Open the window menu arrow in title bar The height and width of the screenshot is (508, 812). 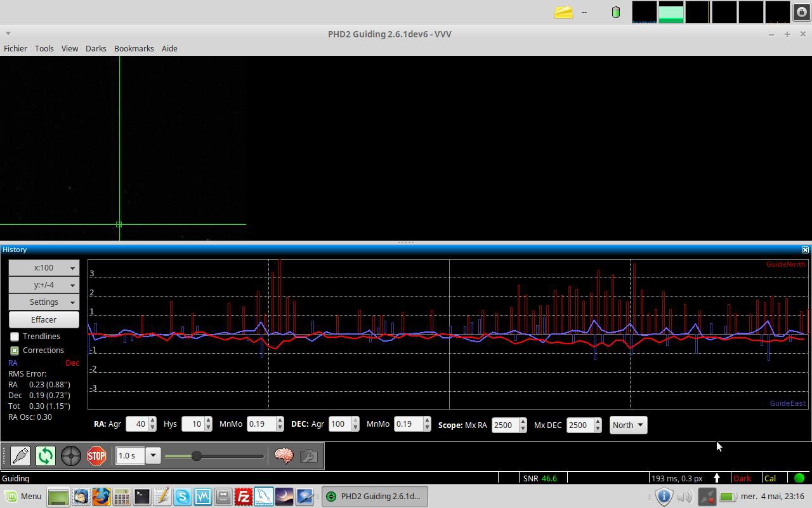pos(8,34)
